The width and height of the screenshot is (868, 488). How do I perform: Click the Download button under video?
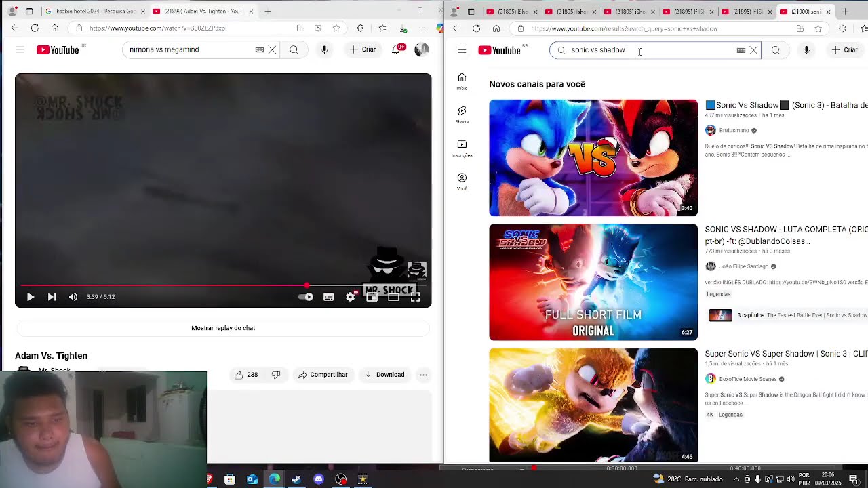tap(384, 375)
